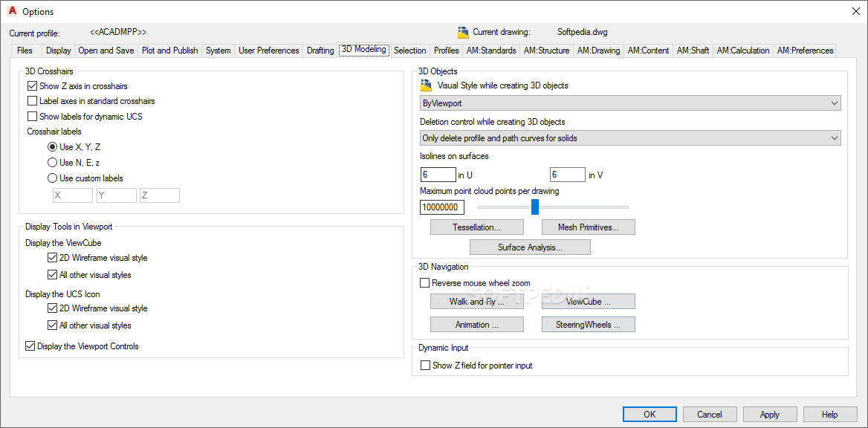Click the custom label X field
The image size is (868, 428).
point(73,195)
